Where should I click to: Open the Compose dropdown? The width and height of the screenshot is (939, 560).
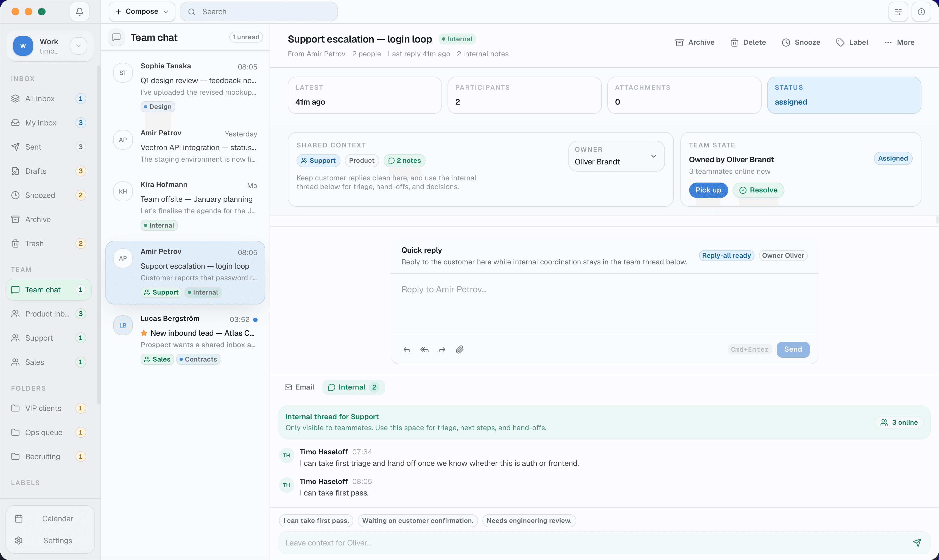pyautogui.click(x=142, y=12)
